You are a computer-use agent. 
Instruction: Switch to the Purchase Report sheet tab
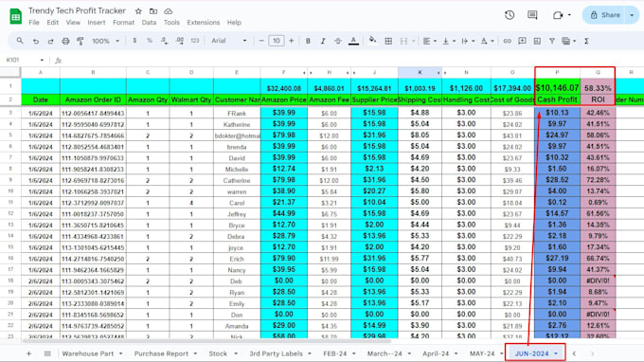pos(161,353)
